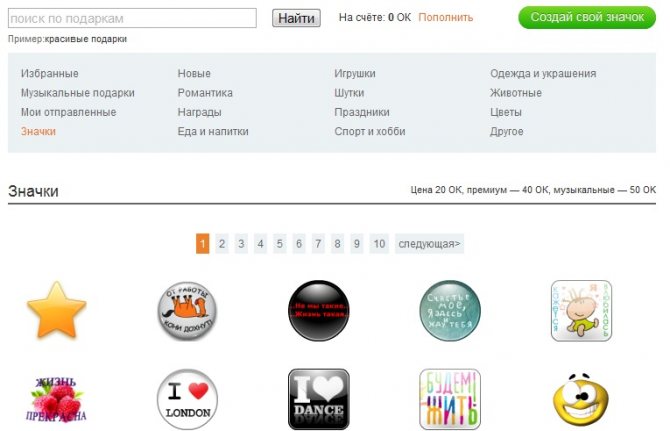Go to the следующая next page
Image resolution: width=670 pixels, height=431 pixels.
pyautogui.click(x=429, y=243)
